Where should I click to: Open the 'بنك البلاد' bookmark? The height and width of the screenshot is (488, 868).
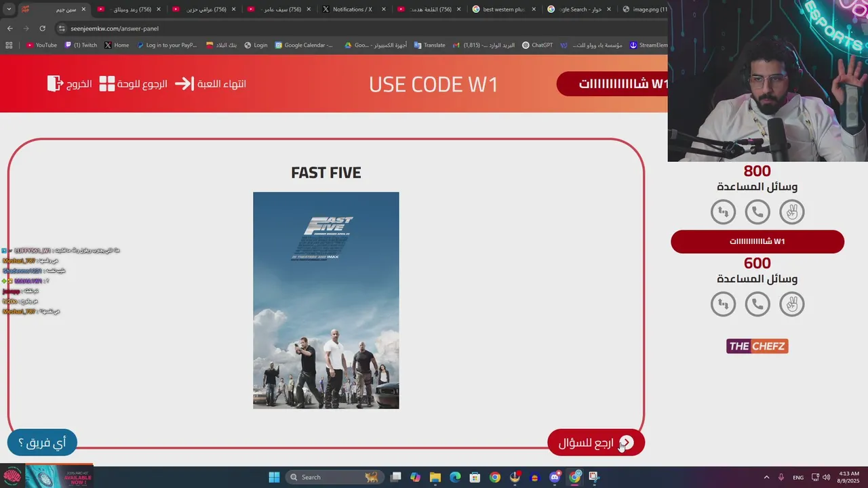click(222, 45)
